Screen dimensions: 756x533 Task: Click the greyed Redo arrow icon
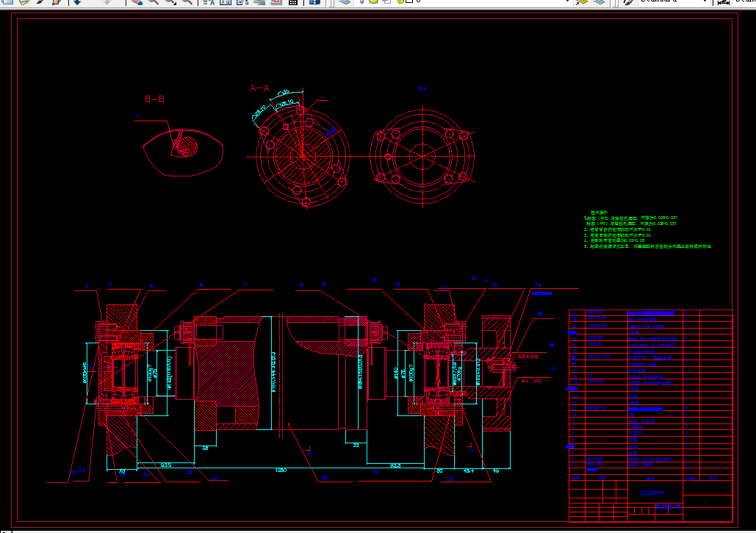(x=107, y=2)
